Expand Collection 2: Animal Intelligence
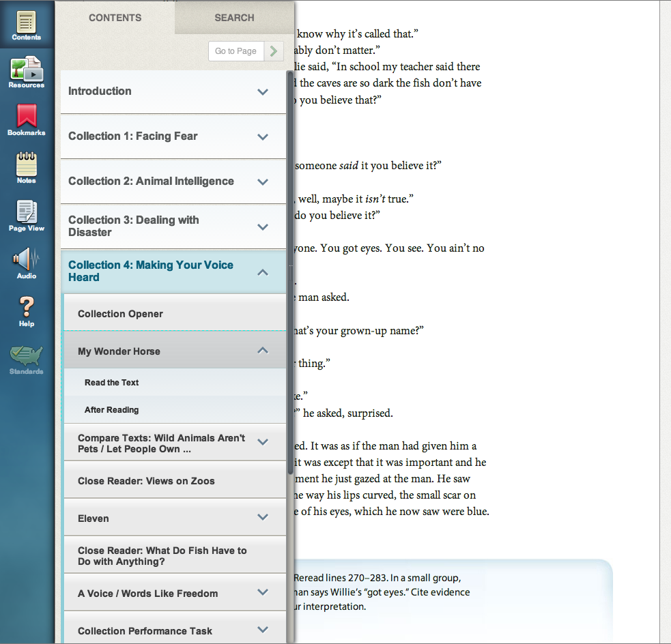The width and height of the screenshot is (671, 644). [263, 181]
